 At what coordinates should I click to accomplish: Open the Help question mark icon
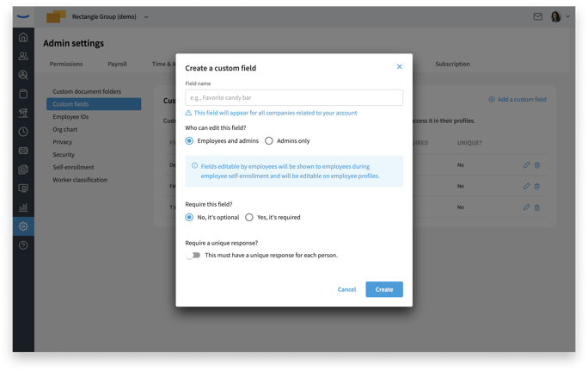pos(23,245)
